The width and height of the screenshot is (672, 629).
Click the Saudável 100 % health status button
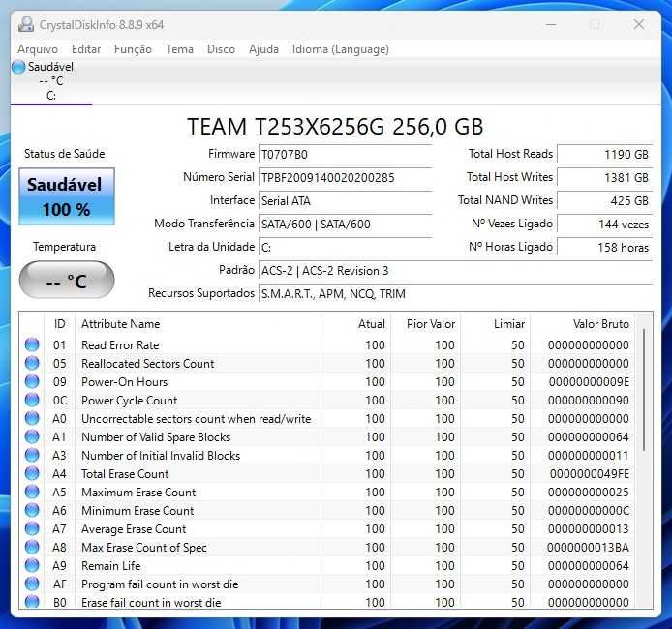point(67,196)
